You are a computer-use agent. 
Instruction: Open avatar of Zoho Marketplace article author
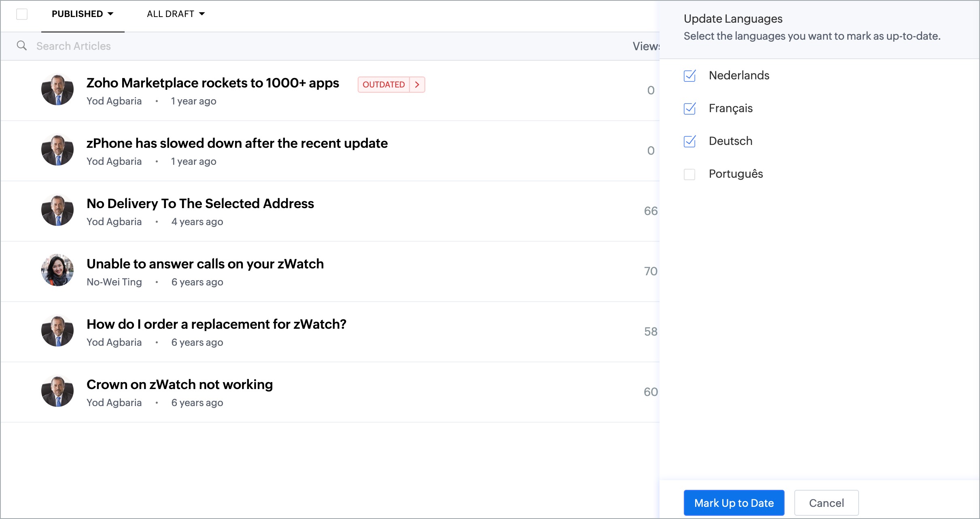(57, 90)
